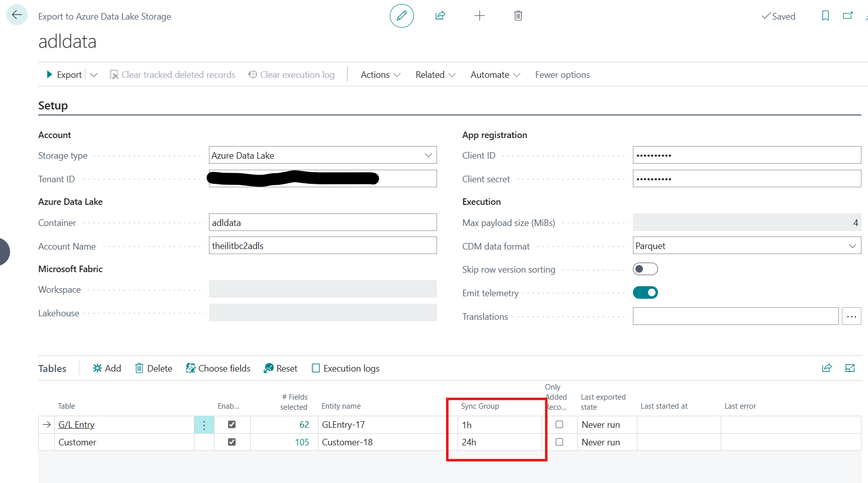Open the G/L Entry table link

click(76, 424)
